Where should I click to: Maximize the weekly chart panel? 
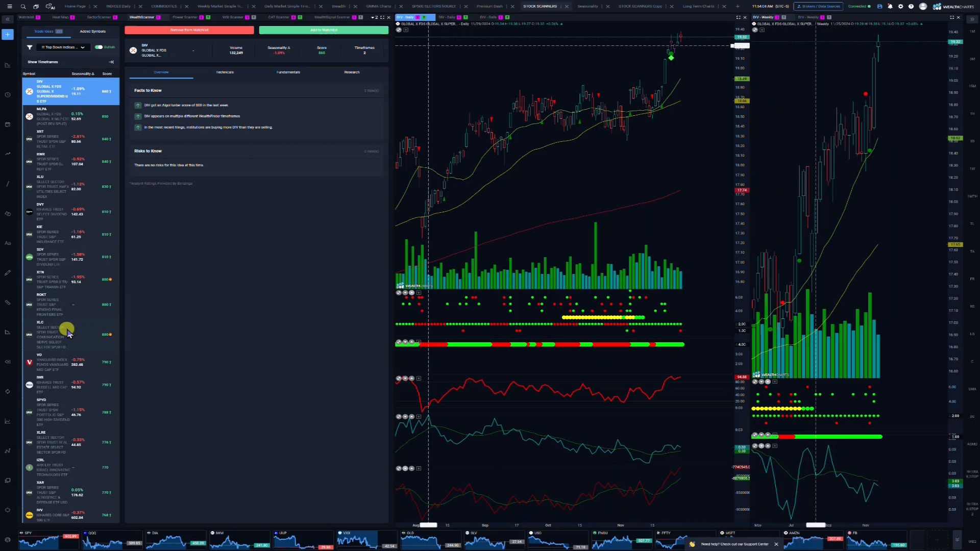pos(951,17)
